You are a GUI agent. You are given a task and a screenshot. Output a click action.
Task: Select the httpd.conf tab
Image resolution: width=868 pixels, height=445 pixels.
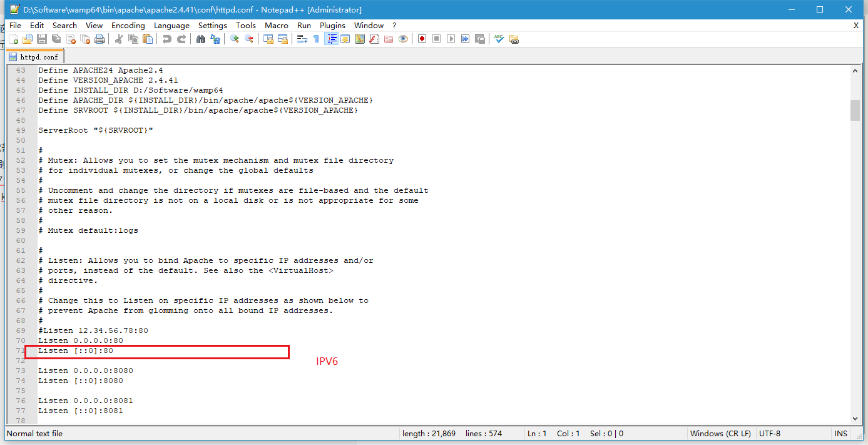click(34, 56)
